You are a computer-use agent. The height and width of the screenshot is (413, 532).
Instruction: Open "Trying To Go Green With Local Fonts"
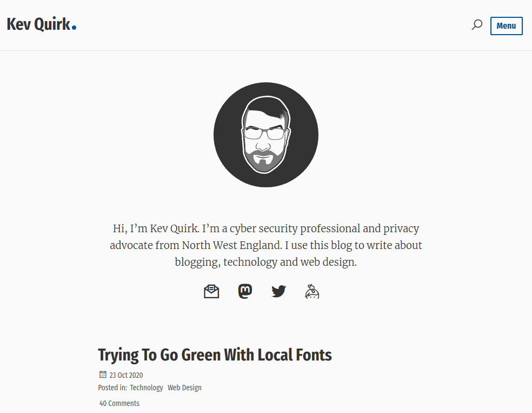point(215,355)
